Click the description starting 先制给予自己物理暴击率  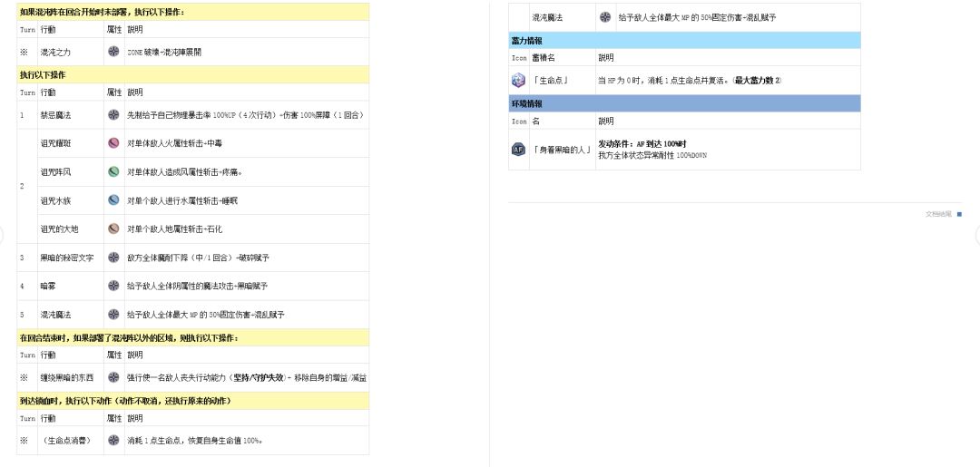pyautogui.click(x=245, y=115)
